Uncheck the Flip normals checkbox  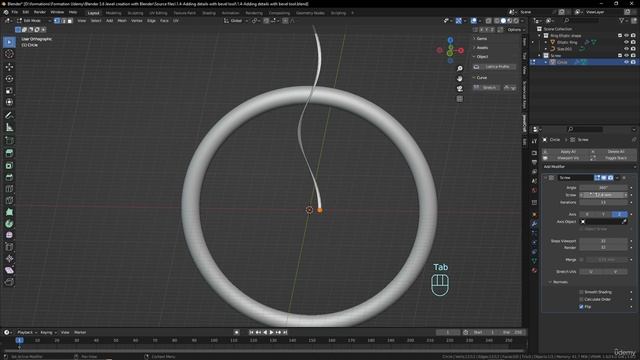tap(581, 307)
